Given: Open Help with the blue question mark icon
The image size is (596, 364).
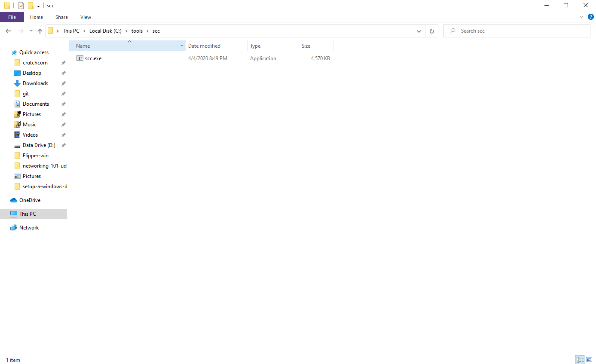Looking at the screenshot, I should (x=590, y=17).
